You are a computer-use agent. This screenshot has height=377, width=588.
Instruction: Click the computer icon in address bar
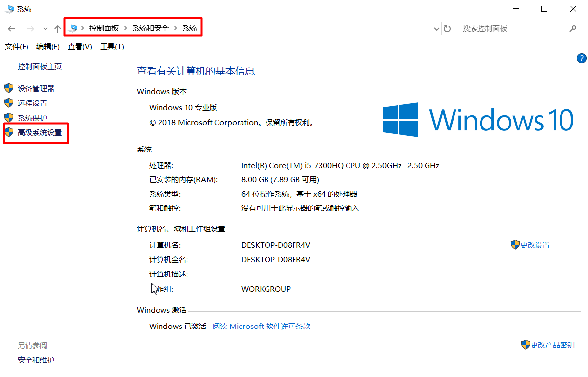point(74,28)
